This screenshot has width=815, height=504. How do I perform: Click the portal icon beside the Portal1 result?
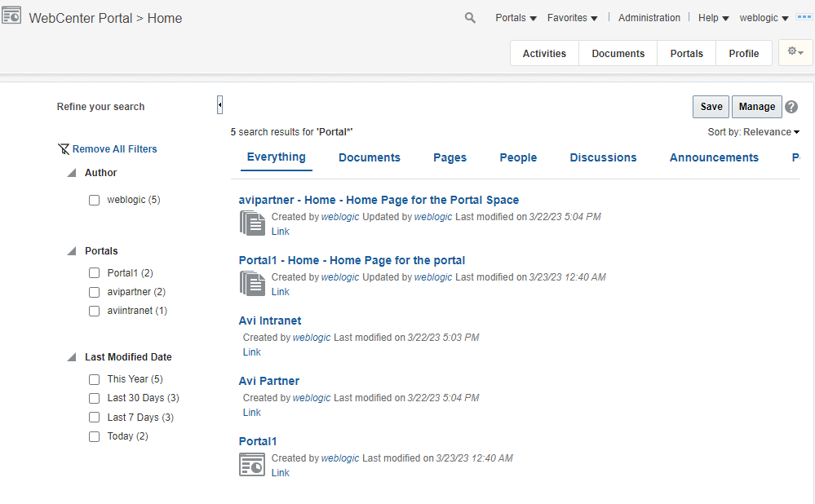point(252,465)
